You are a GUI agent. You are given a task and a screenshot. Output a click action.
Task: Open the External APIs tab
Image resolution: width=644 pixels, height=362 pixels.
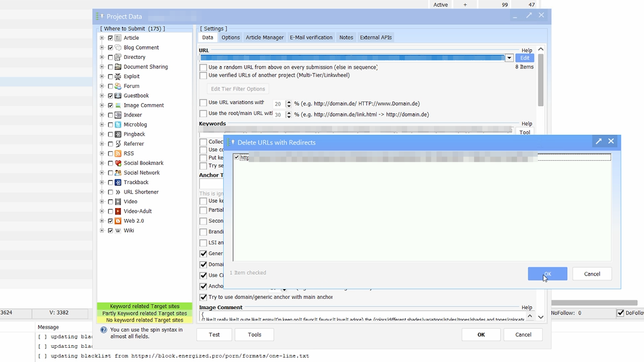376,38
